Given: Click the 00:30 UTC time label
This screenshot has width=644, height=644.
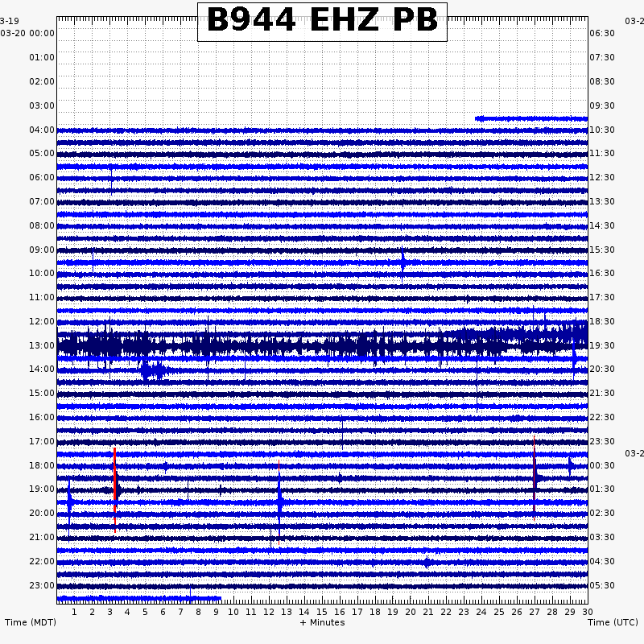Looking at the screenshot, I should pyautogui.click(x=602, y=465).
